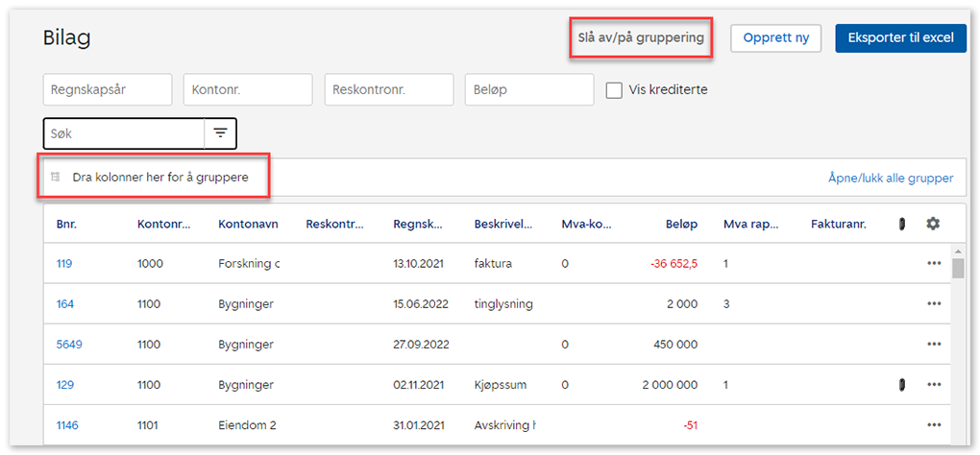Toggle grouping with Slå av/på gruppering
Image resolution: width=980 pixels, height=455 pixels.
[640, 38]
